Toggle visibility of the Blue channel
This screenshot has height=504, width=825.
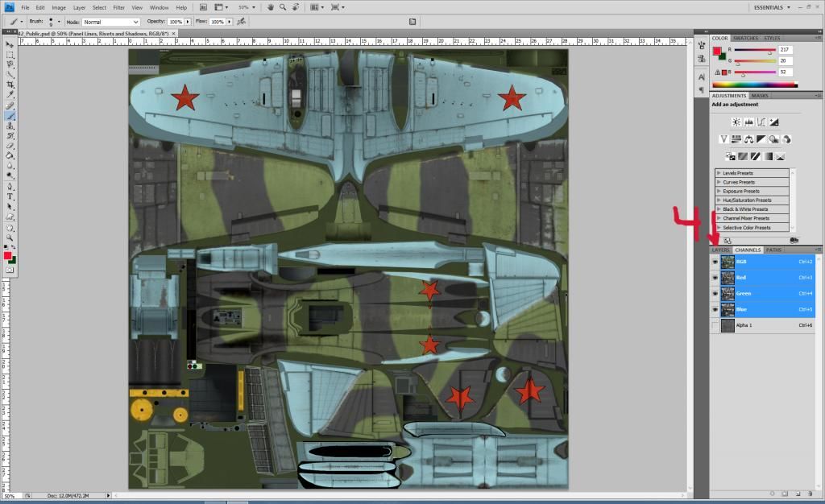click(x=715, y=309)
